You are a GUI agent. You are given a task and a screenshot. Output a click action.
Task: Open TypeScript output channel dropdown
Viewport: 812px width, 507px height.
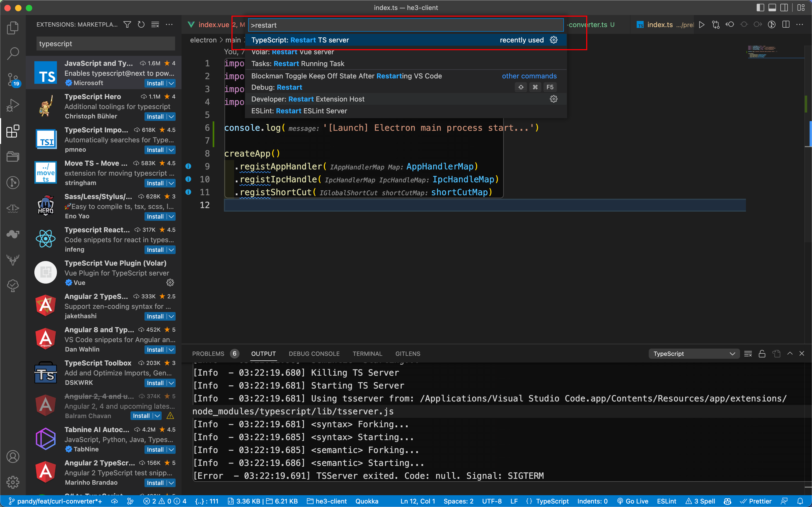click(x=694, y=354)
